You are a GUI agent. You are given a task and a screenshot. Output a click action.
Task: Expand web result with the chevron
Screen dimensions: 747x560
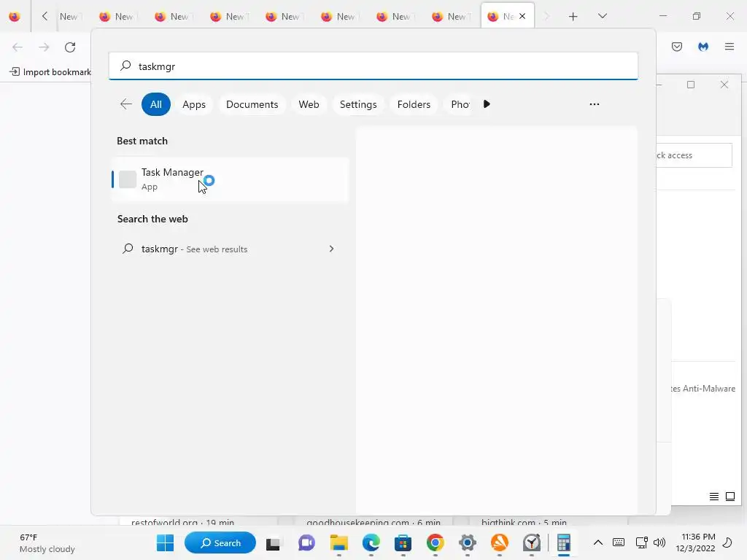point(331,249)
